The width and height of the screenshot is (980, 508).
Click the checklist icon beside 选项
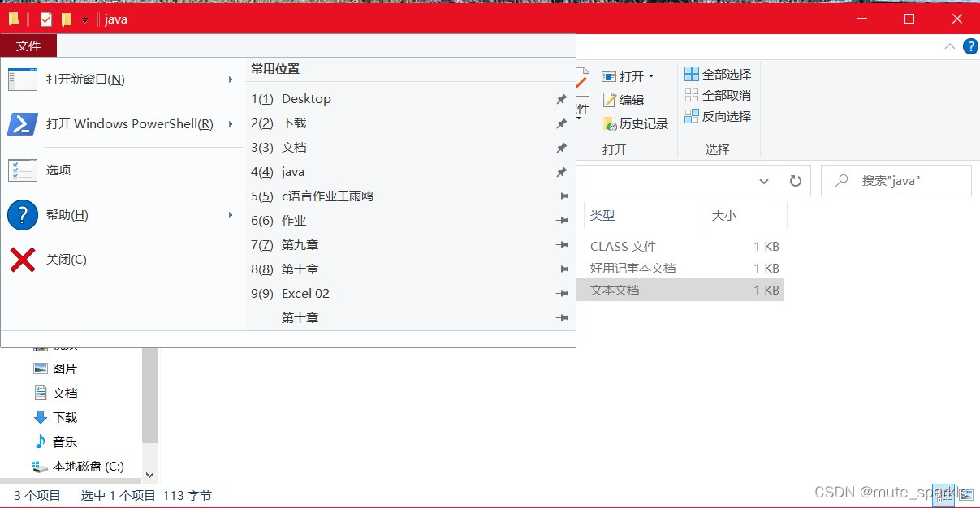[x=23, y=170]
